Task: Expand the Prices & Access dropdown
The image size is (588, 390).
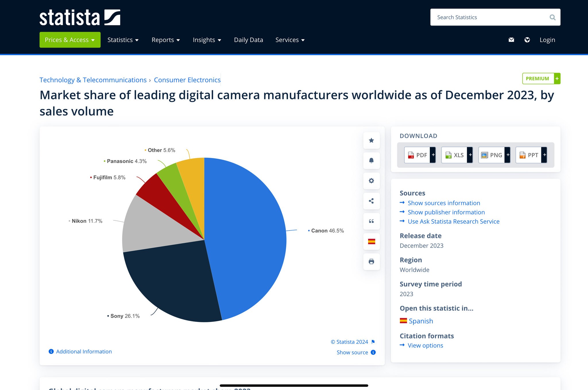Action: pyautogui.click(x=70, y=40)
